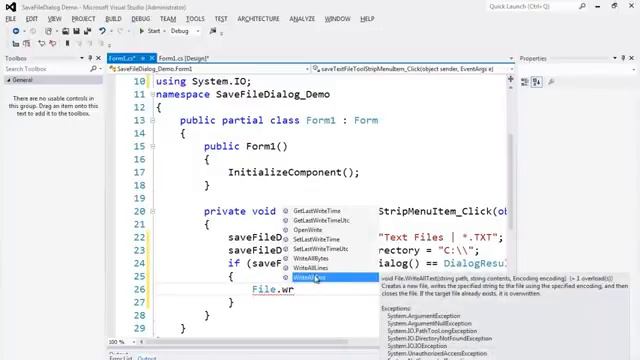The height and width of the screenshot is (360, 640).
Task: Collapse the click handler outline on line 20
Action: coord(153,211)
